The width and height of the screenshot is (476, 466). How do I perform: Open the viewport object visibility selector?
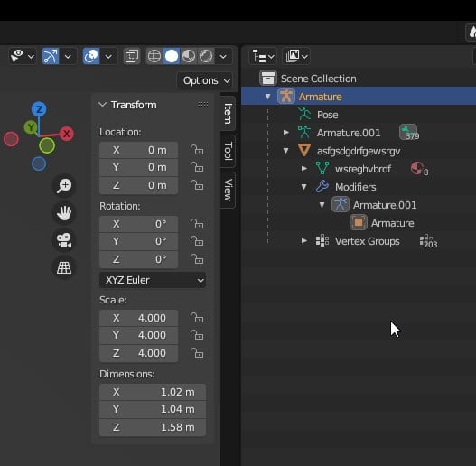[23, 56]
